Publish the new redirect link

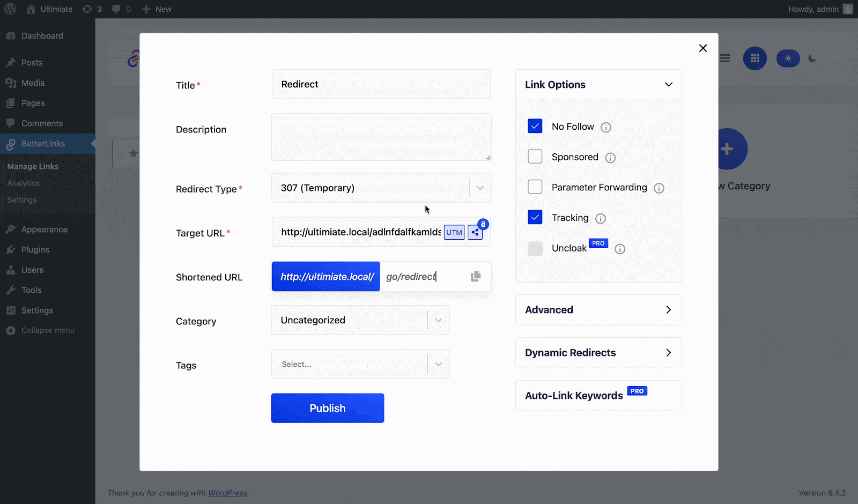(x=327, y=407)
